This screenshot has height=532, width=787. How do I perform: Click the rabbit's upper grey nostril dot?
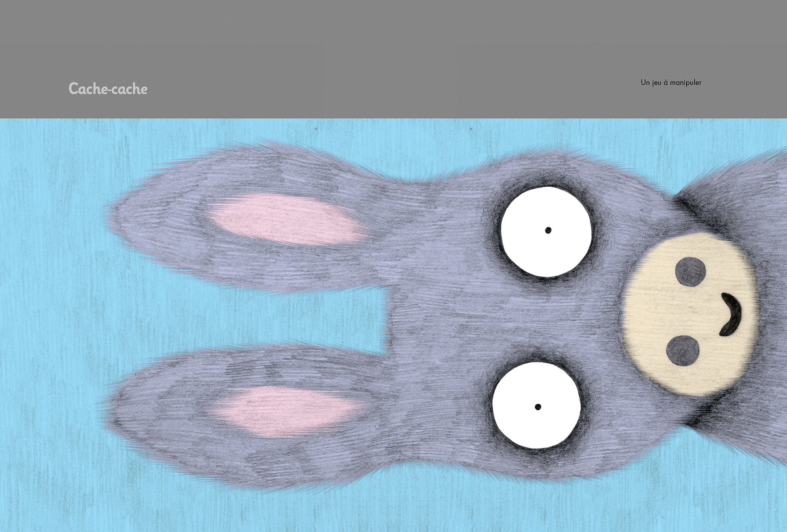click(690, 272)
